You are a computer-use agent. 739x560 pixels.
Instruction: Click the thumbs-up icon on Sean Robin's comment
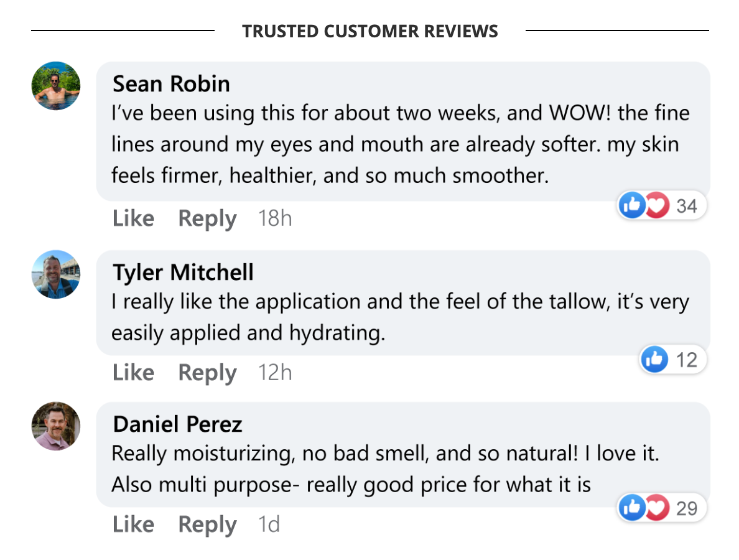[x=633, y=205]
